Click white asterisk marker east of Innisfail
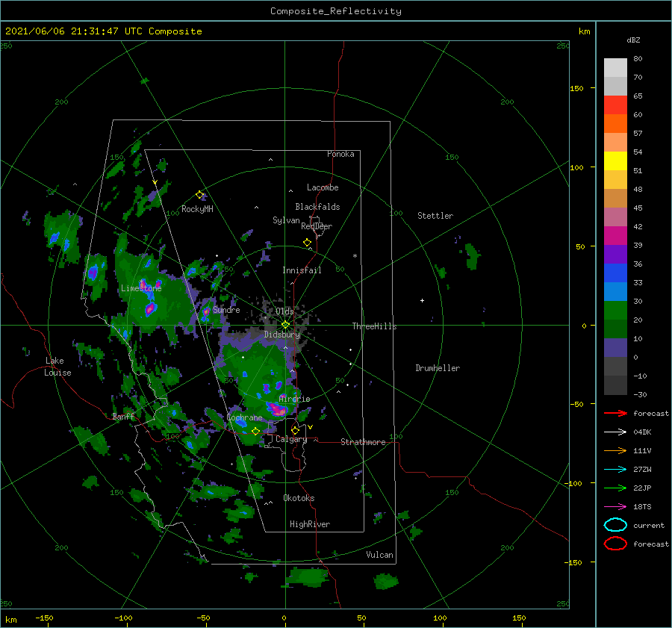Viewport: 672px width, 628px height. (x=355, y=256)
